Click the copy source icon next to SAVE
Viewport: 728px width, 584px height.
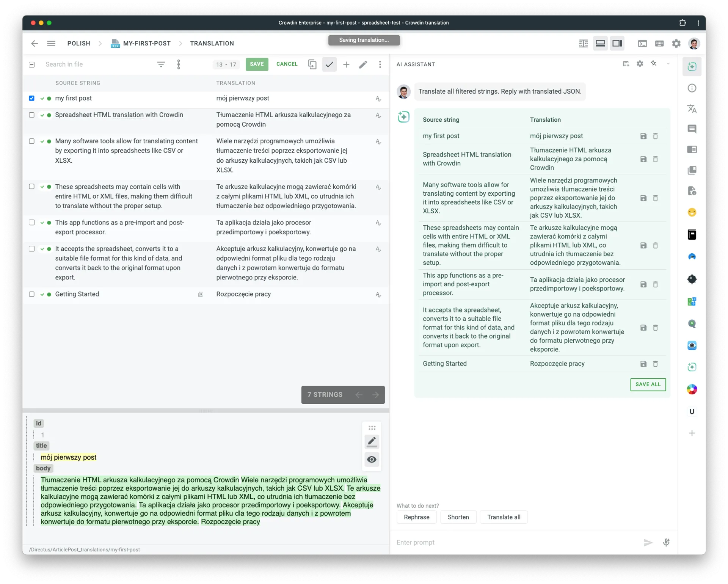coord(312,64)
